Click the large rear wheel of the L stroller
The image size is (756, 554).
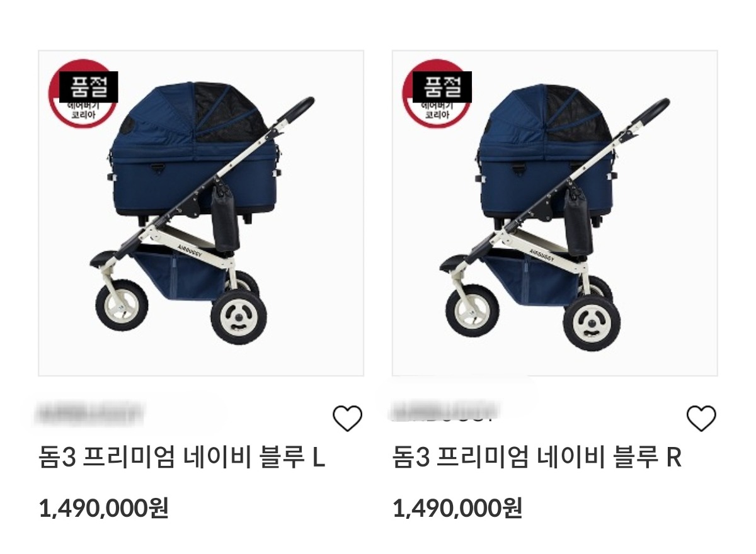[x=239, y=317]
